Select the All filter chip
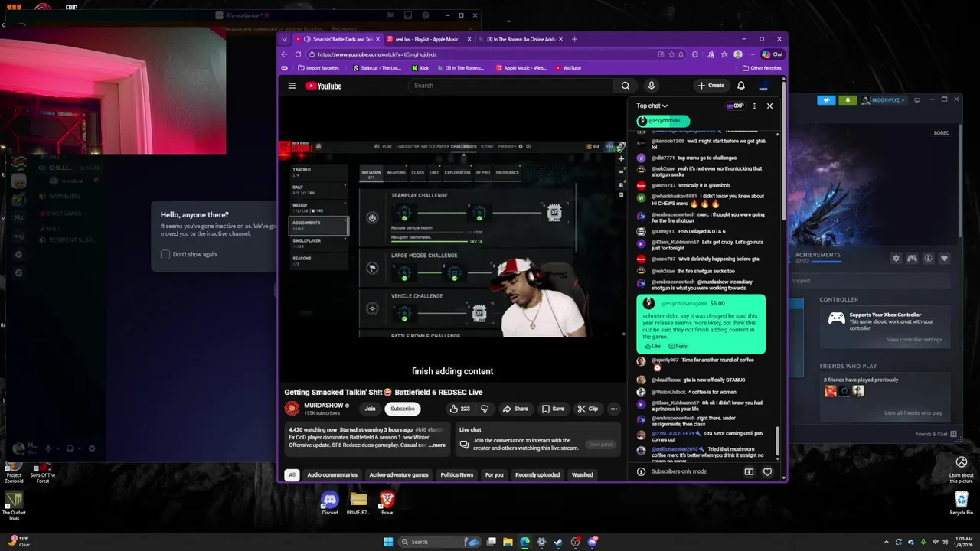Image resolution: width=980 pixels, height=551 pixels. coord(292,474)
